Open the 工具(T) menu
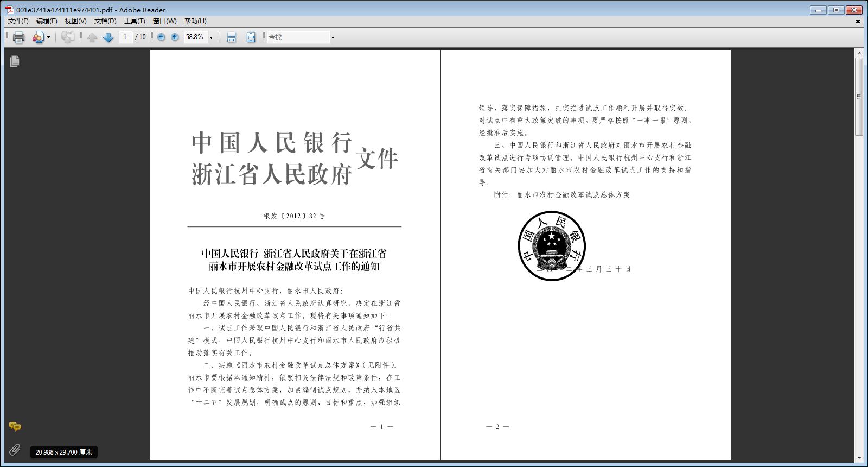Screen dimensions: 868x467 [x=135, y=21]
